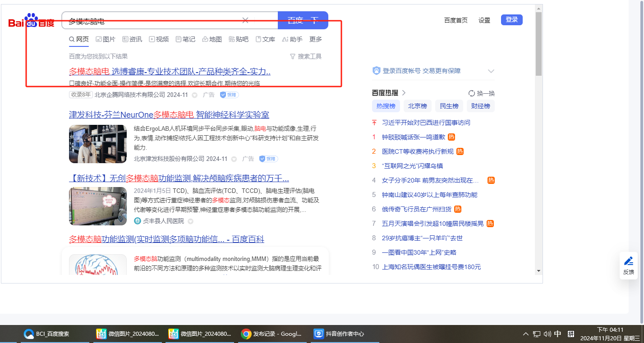Clear the search box with X icon

[245, 20]
